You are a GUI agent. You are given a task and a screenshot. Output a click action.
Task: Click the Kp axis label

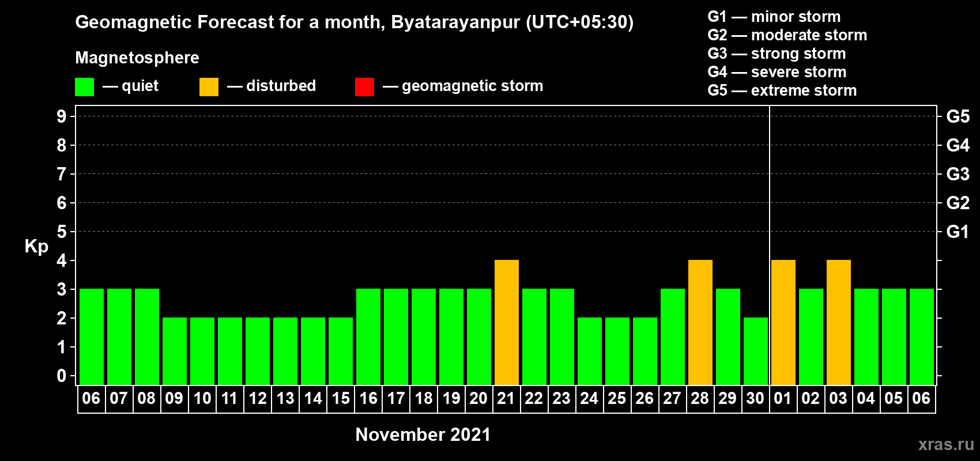[36, 247]
